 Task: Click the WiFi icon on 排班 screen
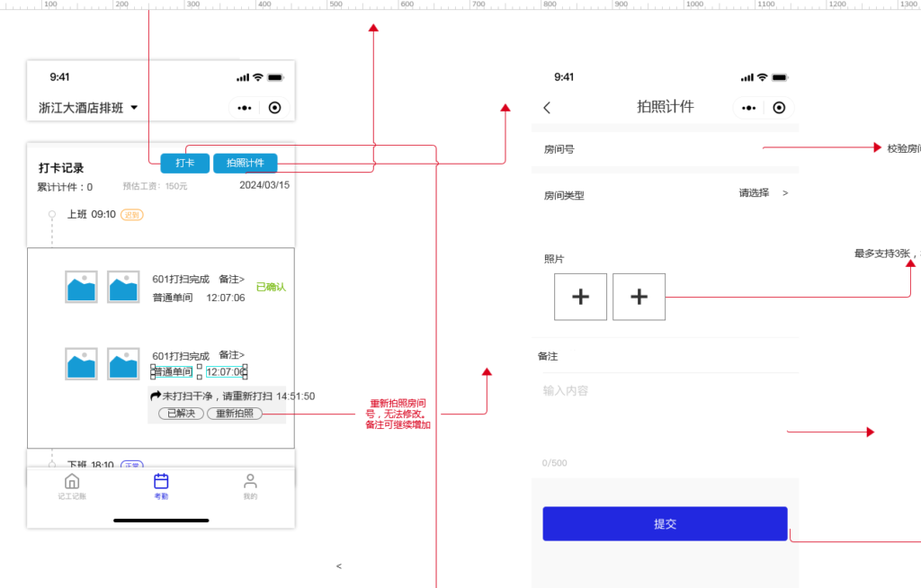(x=258, y=77)
